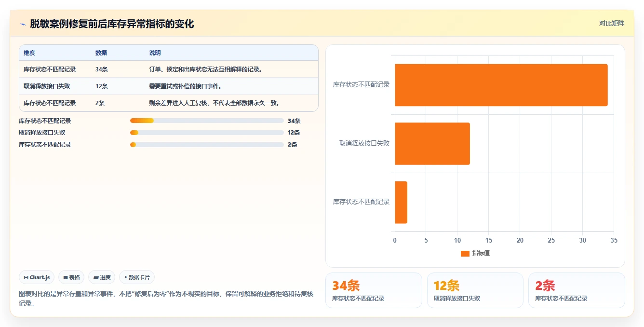Click the 进度 tag
Viewport: 644px width, 327px height.
[102, 277]
